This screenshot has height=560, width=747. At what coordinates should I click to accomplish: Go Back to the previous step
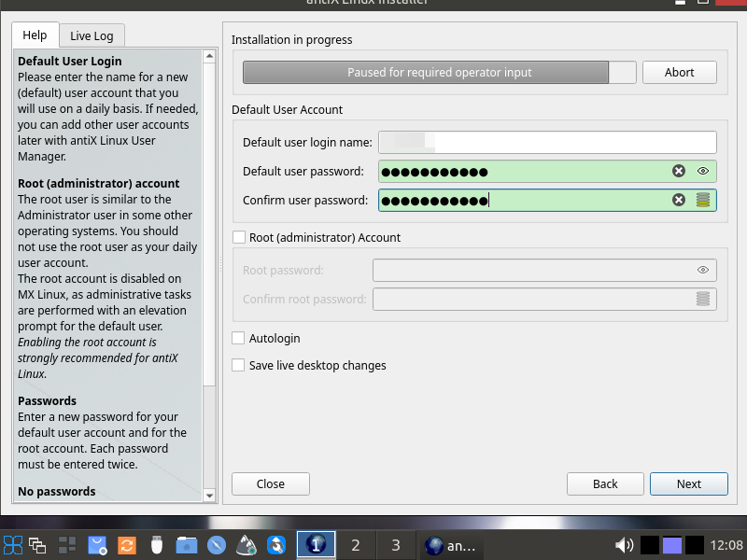point(605,483)
